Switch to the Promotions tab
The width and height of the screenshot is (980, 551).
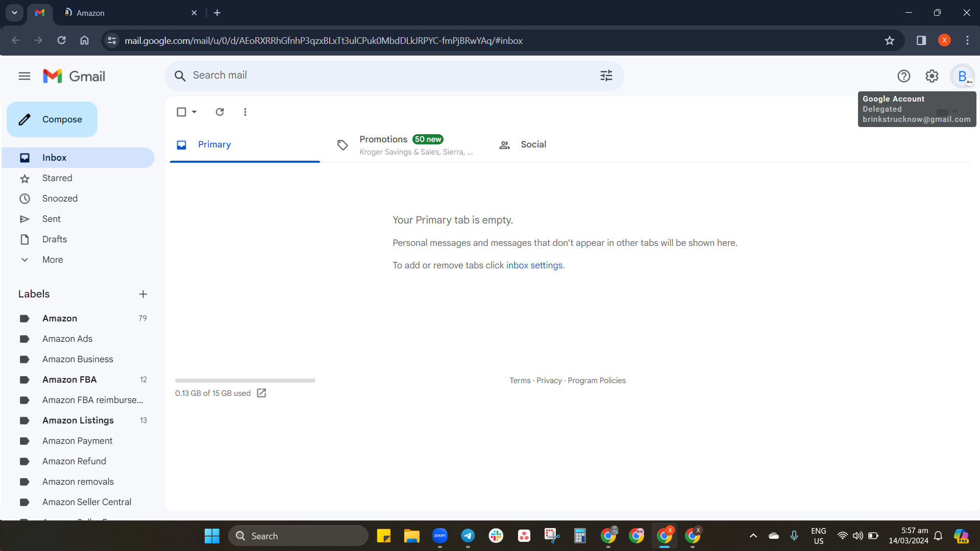pos(406,145)
